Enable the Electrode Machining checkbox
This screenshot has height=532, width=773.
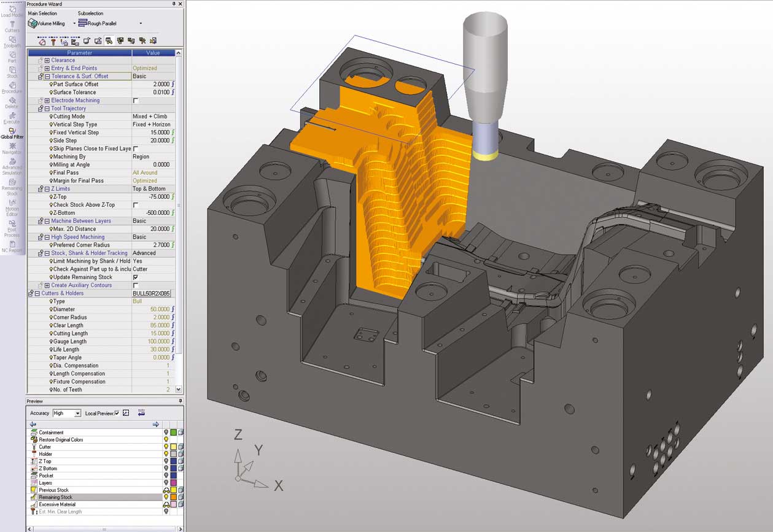point(136,101)
